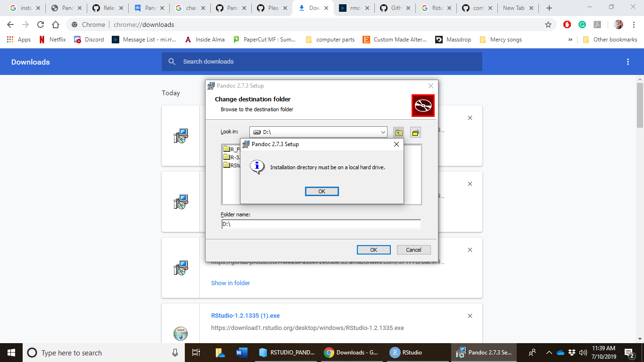Click the RStudio installer file icon
The width and height of the screenshot is (644, 362).
tap(181, 333)
